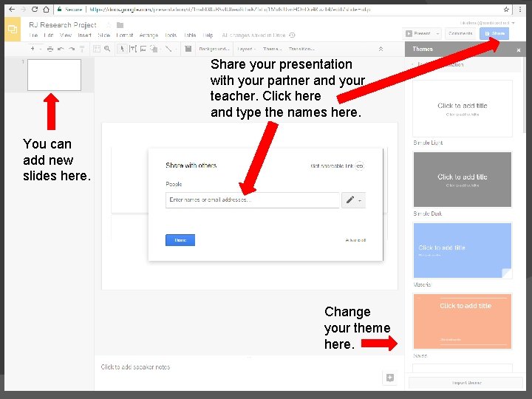Image resolution: width=532 pixels, height=399 pixels.
Task: Collapse the menus with double chevron
Action: (381, 50)
